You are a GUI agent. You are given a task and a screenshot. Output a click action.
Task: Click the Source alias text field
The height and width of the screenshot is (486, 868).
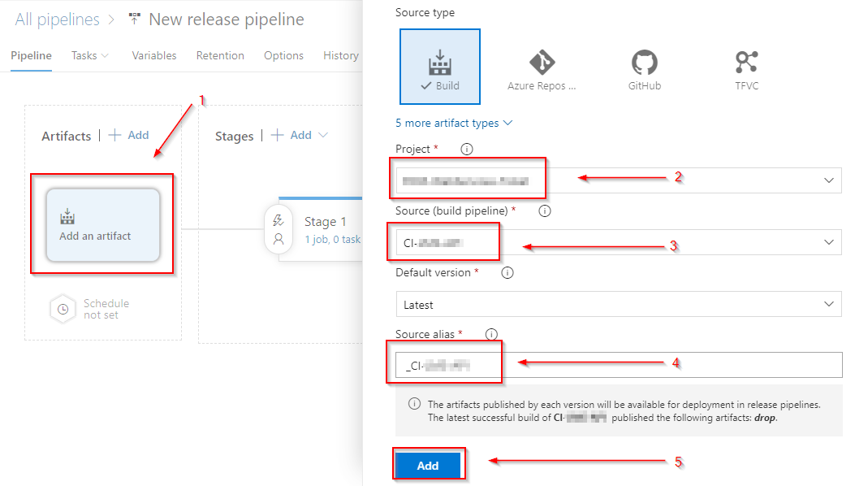pos(617,365)
